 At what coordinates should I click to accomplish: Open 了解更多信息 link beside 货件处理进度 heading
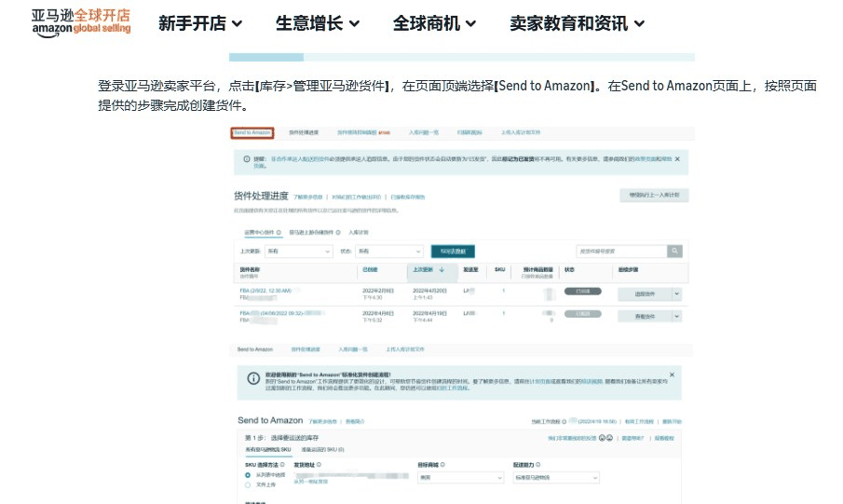coord(308,198)
